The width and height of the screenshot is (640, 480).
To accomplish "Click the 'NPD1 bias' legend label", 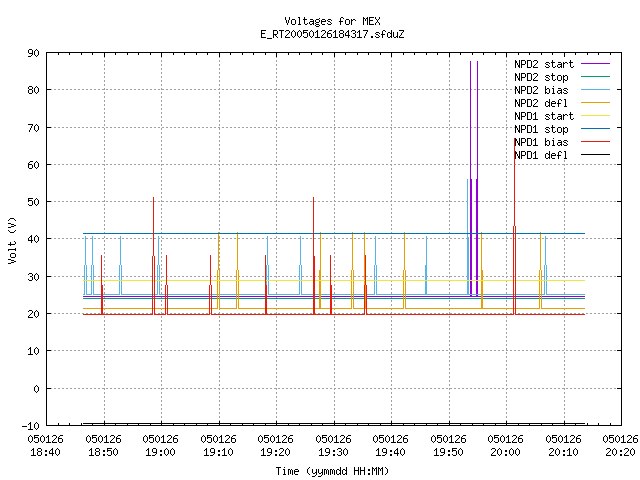I will tap(541, 142).
